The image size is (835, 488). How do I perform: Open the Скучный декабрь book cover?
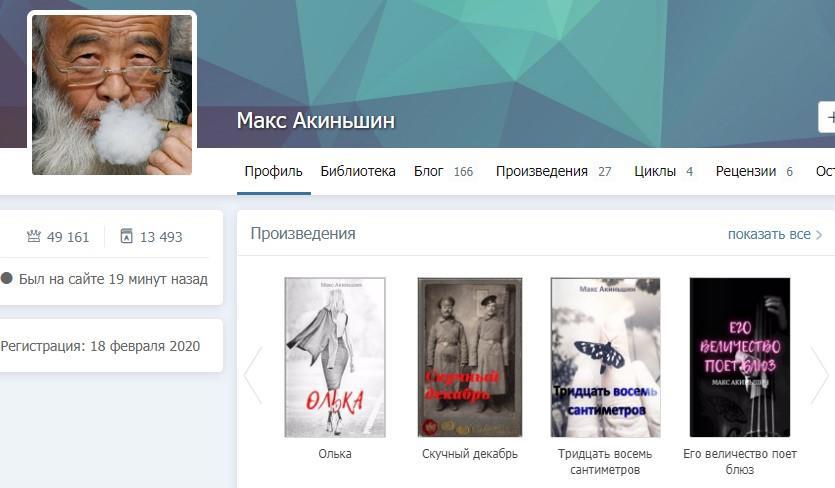pyautogui.click(x=470, y=357)
